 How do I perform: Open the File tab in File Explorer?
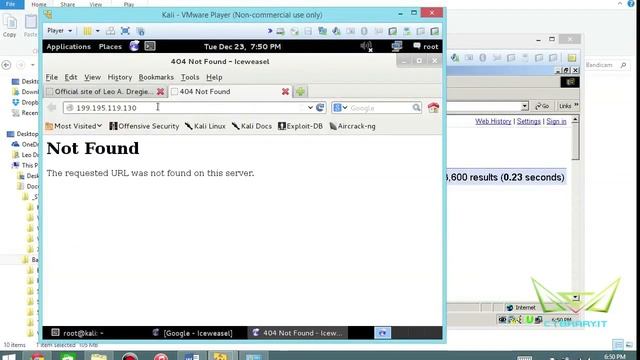tap(11, 4)
